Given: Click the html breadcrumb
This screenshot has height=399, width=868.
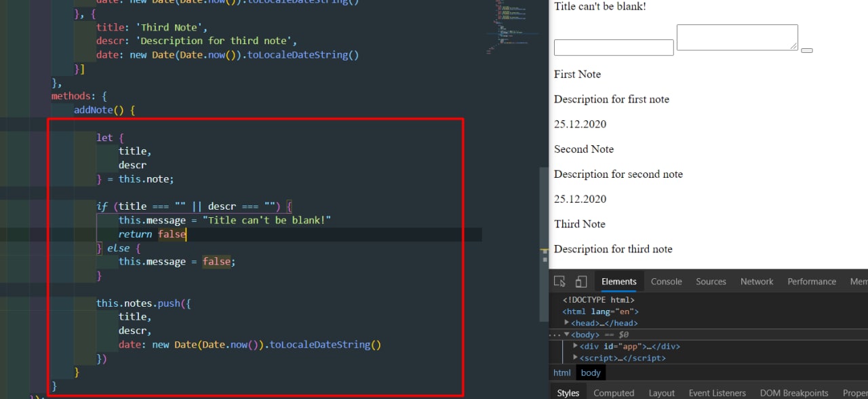Looking at the screenshot, I should pos(562,373).
